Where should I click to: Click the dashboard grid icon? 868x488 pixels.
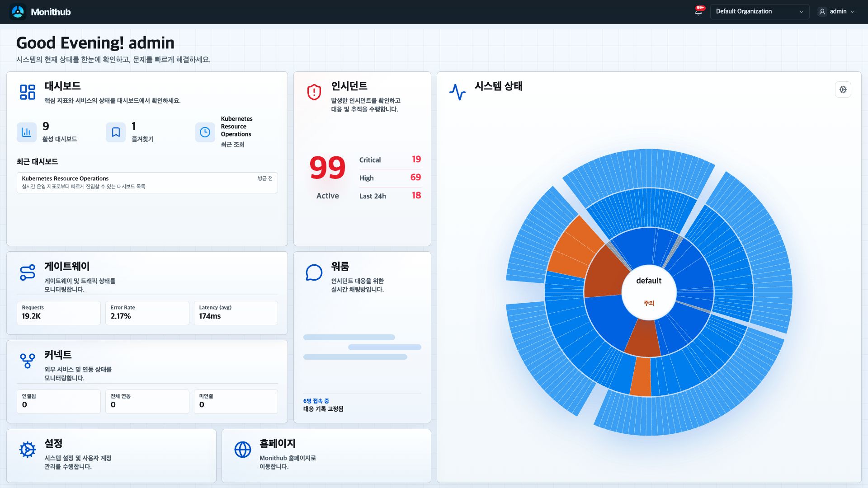click(28, 92)
